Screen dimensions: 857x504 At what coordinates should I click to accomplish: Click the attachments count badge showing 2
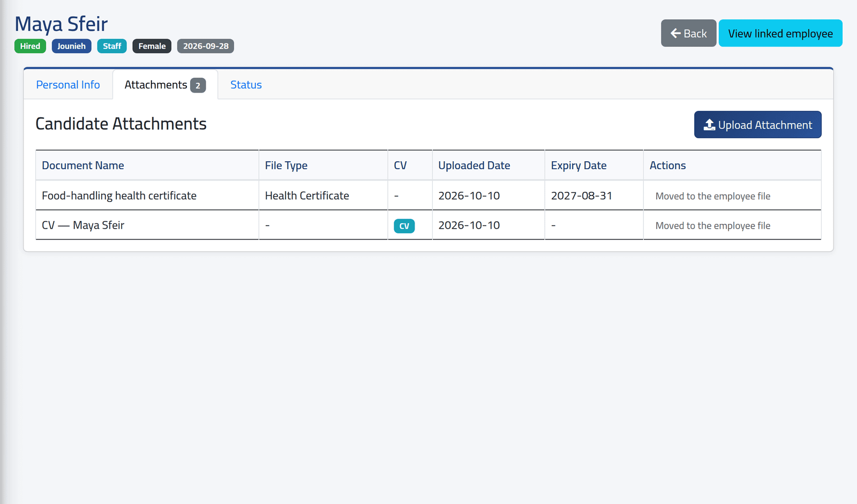tap(198, 85)
